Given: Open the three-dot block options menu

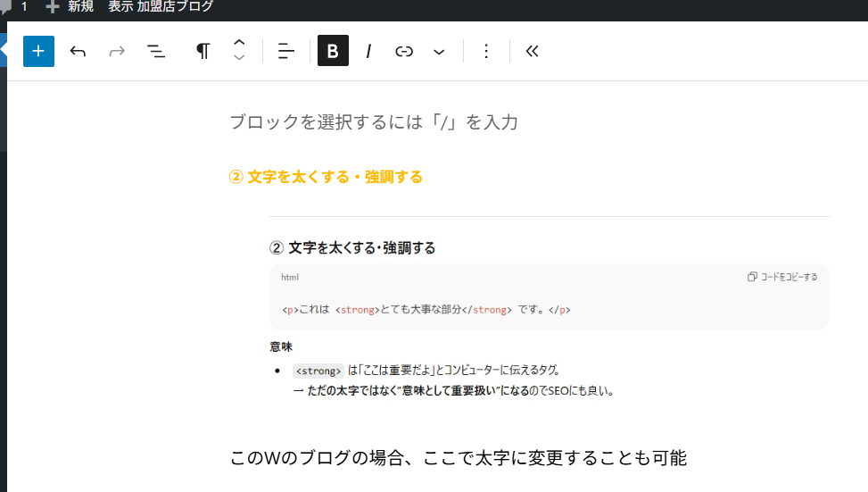Looking at the screenshot, I should point(486,52).
